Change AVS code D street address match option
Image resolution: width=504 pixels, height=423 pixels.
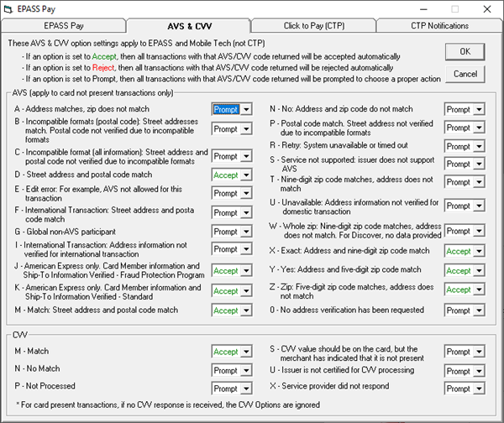click(x=246, y=175)
